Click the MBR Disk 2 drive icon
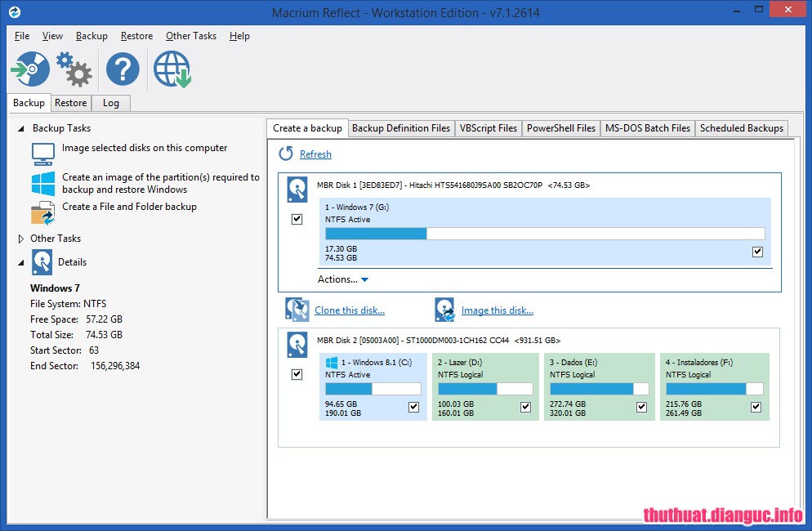The image size is (812, 531). coord(297,345)
